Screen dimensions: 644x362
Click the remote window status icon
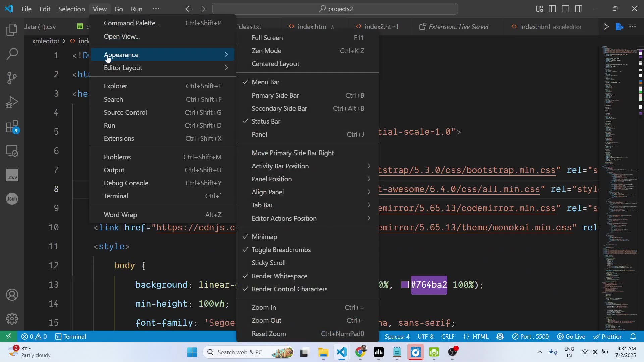tap(8, 336)
